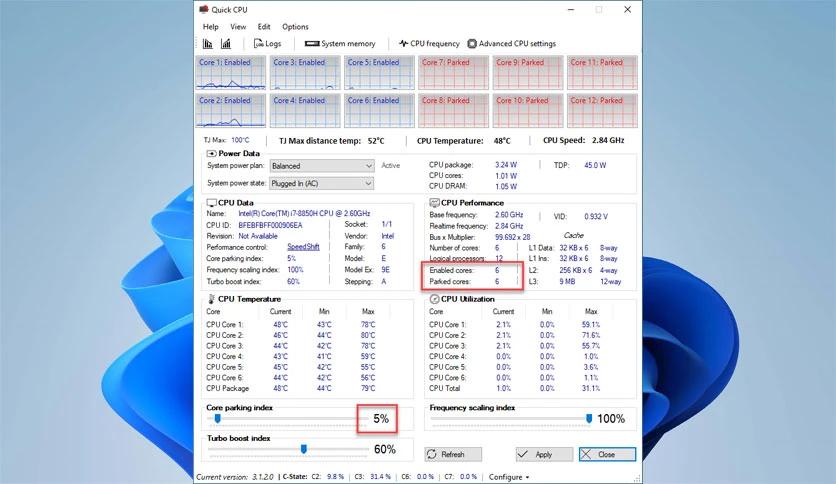Click the CPU Temperature 48°C readout
Image resolution: width=836 pixels, height=484 pixels.
coord(463,141)
